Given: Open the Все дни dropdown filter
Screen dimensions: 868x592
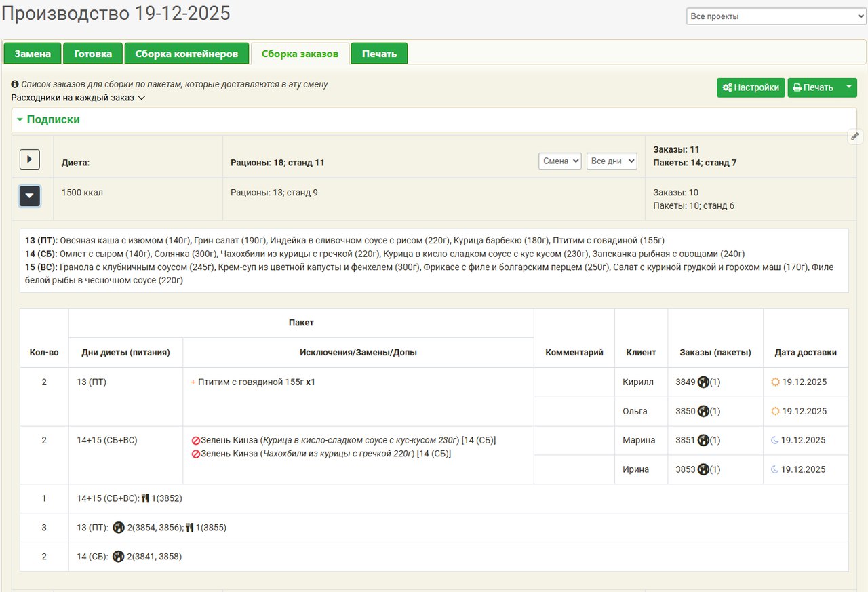Looking at the screenshot, I should (612, 161).
